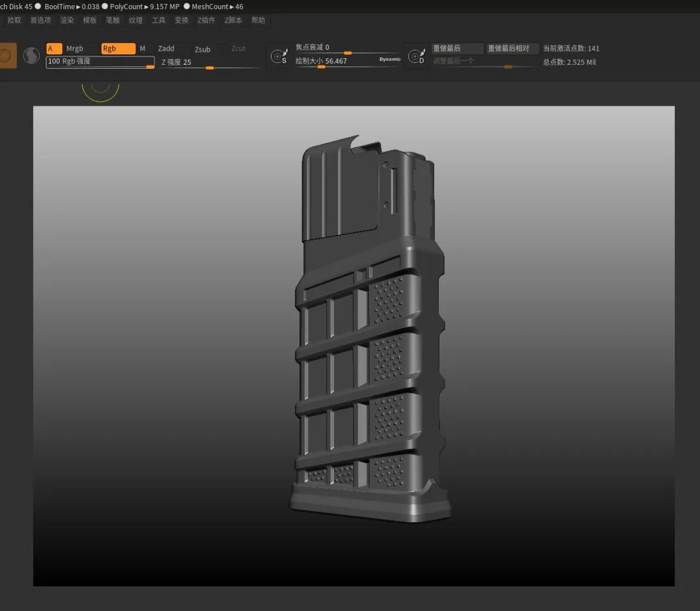700x611 pixels.
Task: Toggle Dynamic brush size
Action: point(390,59)
